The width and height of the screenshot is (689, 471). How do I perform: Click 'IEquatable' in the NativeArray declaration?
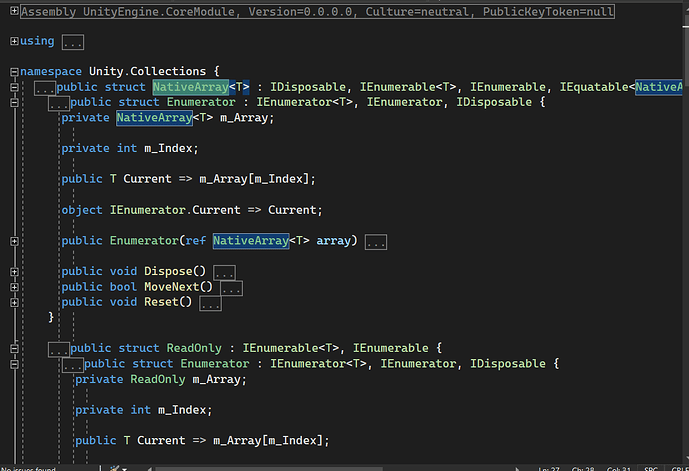[594, 87]
